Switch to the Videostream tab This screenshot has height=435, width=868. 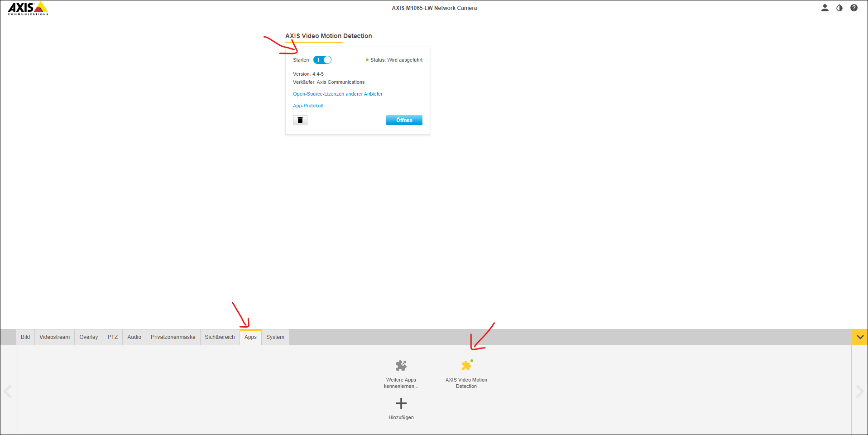55,337
